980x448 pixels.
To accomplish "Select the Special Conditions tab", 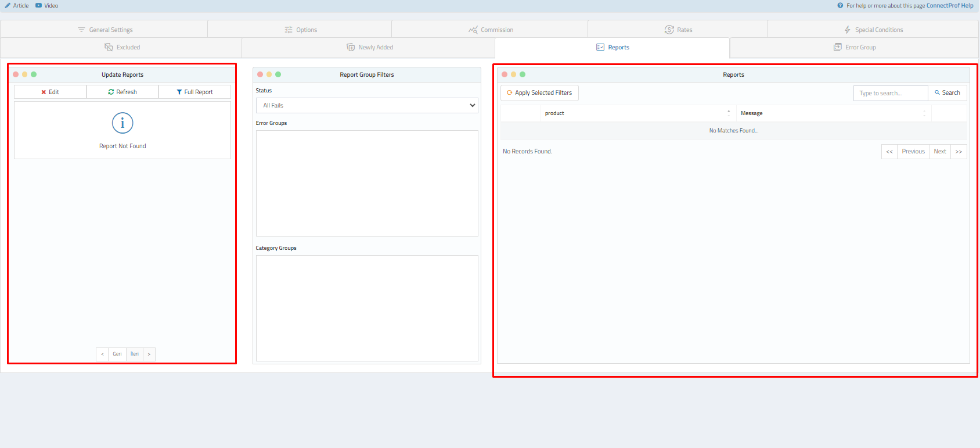I will [873, 30].
